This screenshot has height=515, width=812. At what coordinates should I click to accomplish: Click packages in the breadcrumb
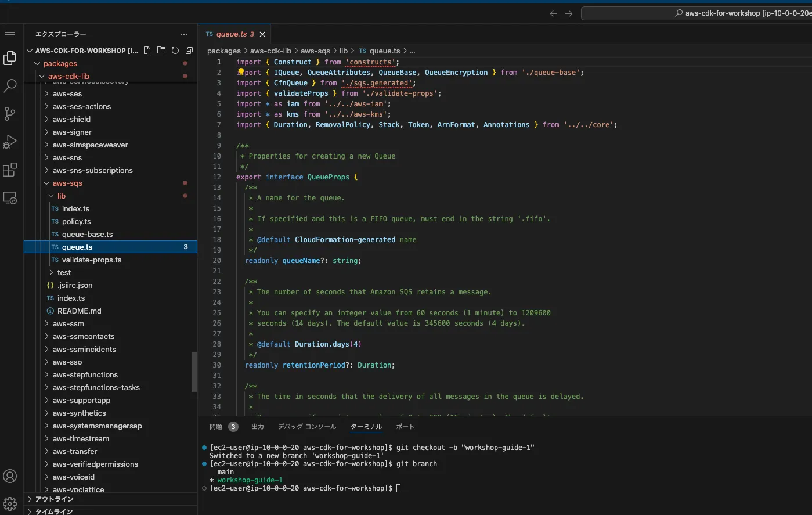coord(223,51)
